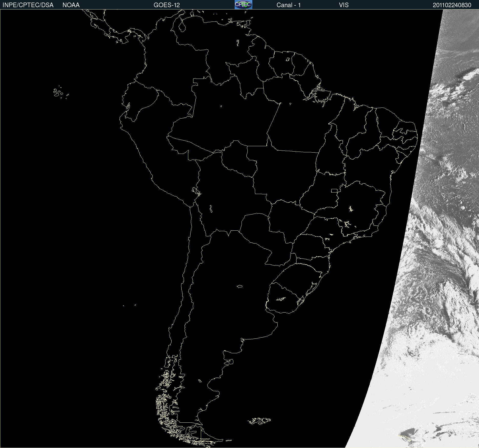Click the VIS channel label
Image resolution: width=479 pixels, height=448 pixels.
(344, 5)
